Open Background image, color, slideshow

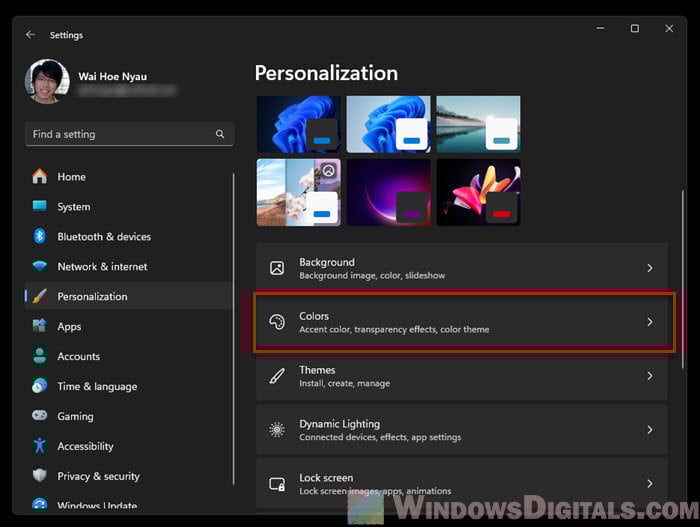coord(462,268)
